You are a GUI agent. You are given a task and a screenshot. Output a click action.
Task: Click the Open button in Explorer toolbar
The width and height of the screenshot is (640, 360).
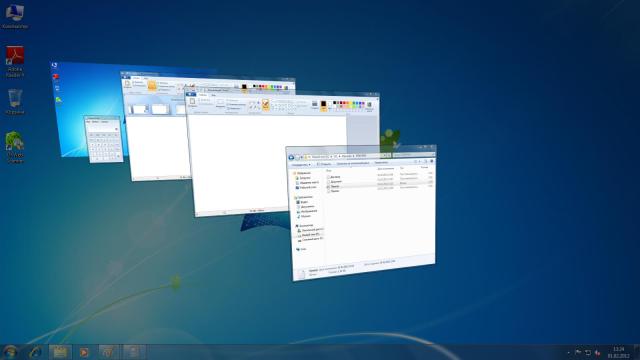pyautogui.click(x=324, y=164)
